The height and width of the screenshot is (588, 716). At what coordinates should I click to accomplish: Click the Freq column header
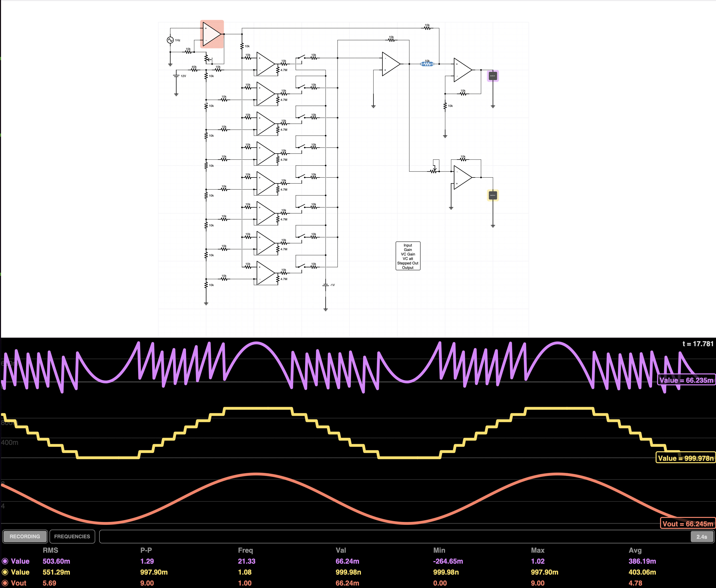coord(245,550)
